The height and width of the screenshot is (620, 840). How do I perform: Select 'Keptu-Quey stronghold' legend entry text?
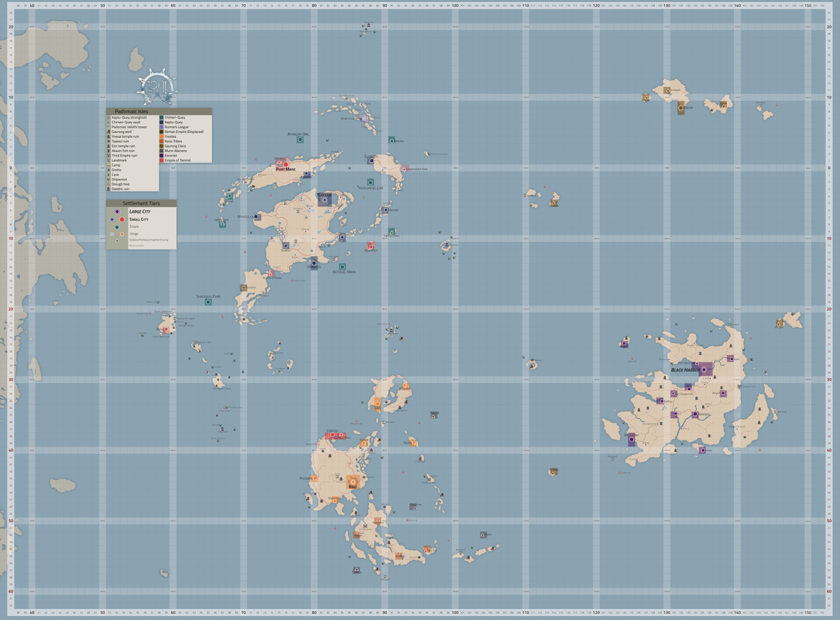tap(129, 118)
